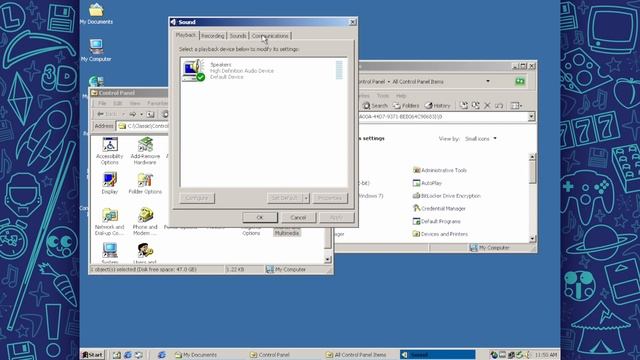
Task: Open the System control panel icon
Action: pyautogui.click(x=110, y=253)
